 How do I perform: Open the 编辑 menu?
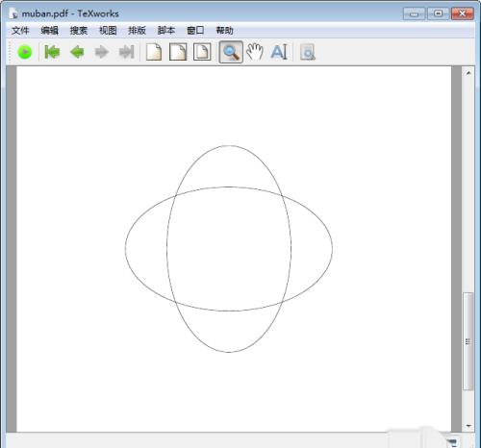pos(49,31)
